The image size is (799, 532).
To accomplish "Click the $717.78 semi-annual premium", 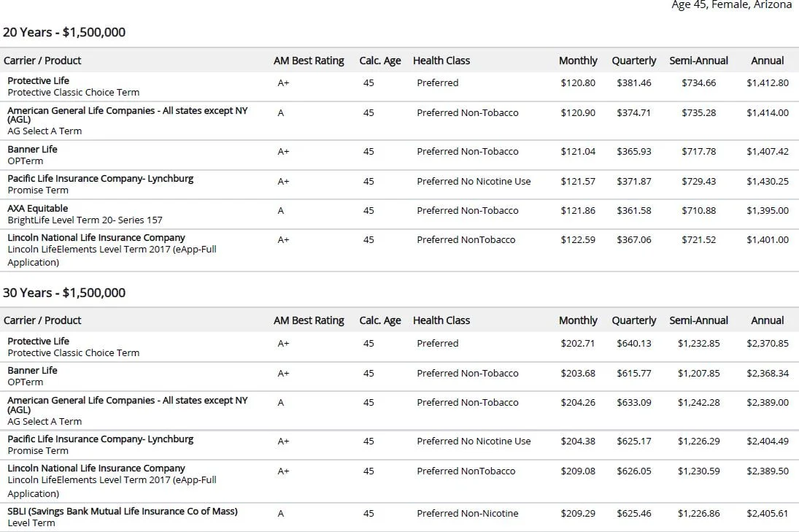I will tap(698, 151).
